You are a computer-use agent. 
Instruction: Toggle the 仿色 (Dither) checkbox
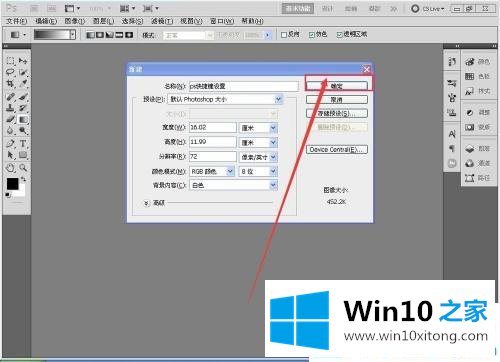click(312, 35)
